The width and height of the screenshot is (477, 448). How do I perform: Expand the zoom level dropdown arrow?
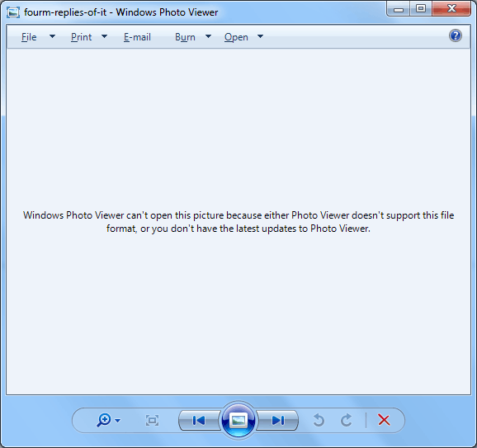[118, 421]
